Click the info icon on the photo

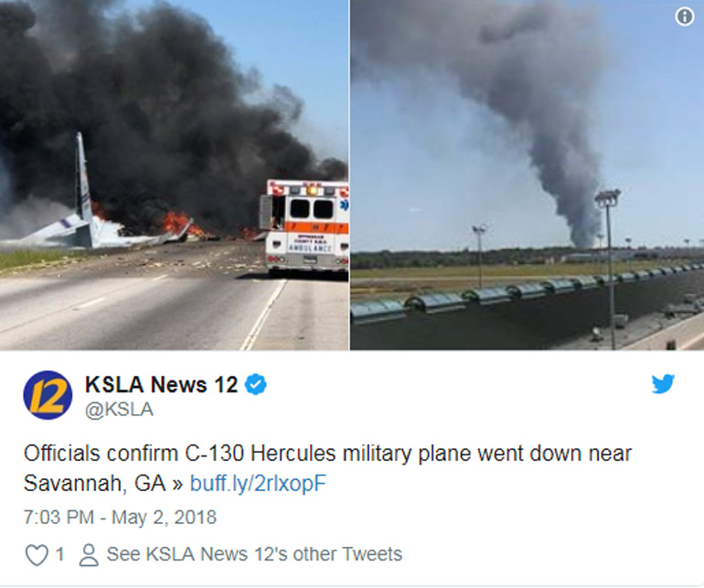(684, 16)
